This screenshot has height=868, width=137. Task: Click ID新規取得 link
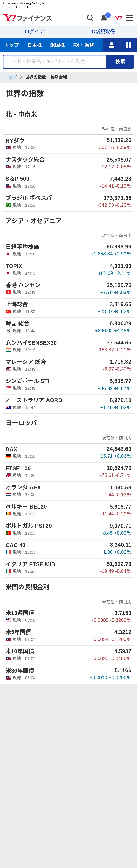(x=103, y=32)
